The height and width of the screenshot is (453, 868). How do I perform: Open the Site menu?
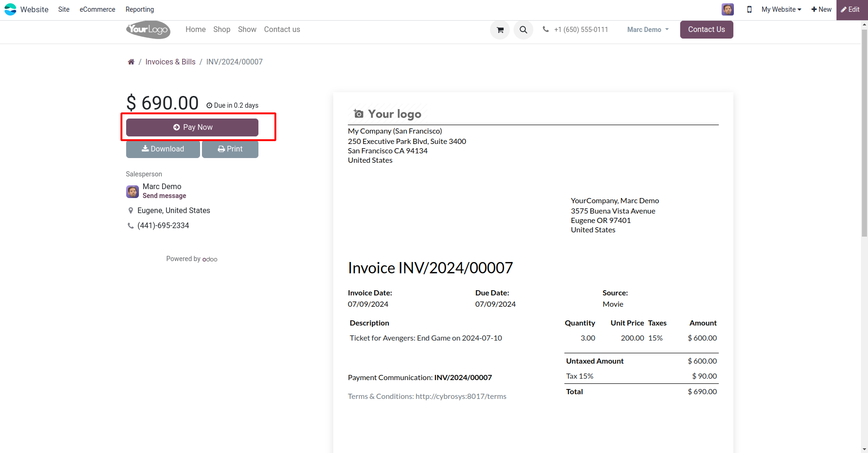64,9
